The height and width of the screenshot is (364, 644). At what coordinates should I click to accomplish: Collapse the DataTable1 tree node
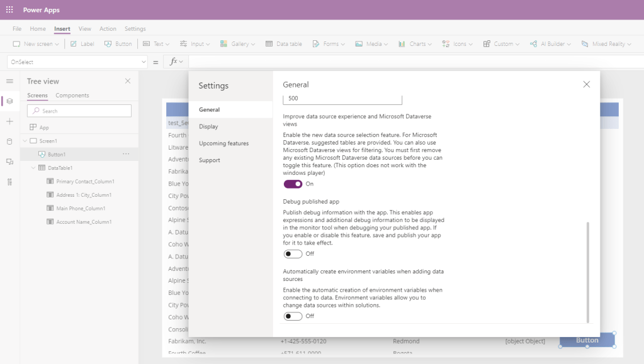(x=33, y=168)
